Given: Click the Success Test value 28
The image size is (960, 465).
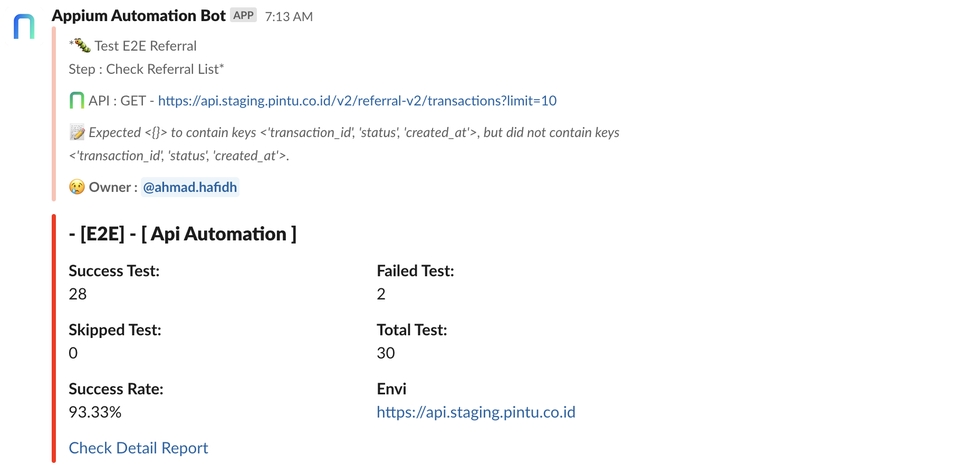Looking at the screenshot, I should tap(78, 294).
